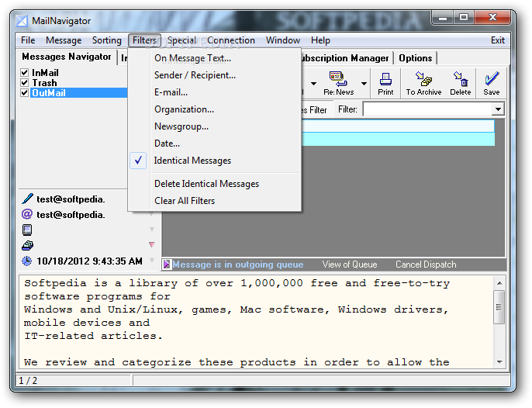Select Delete Identical Messages
532x408 pixels.
click(214, 184)
